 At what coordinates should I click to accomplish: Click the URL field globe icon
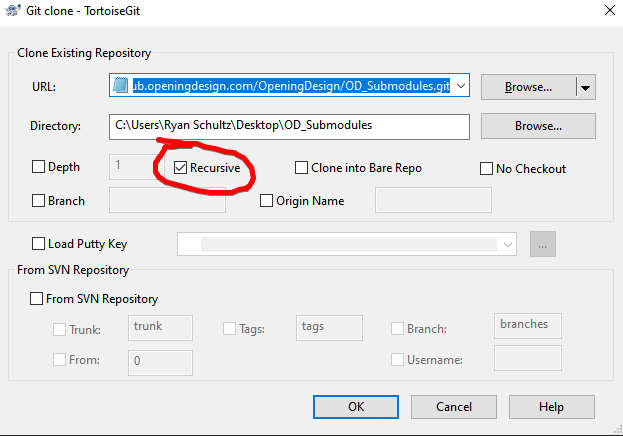click(120, 87)
